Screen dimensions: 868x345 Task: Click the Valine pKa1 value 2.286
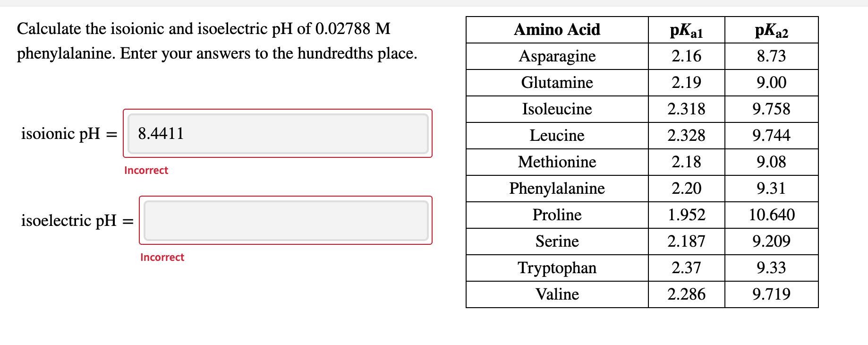[x=686, y=294]
